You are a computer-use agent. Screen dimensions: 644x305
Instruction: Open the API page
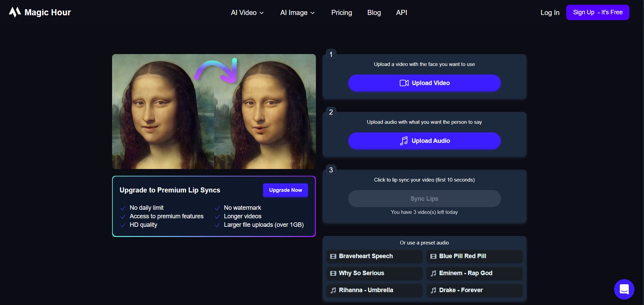(x=401, y=13)
